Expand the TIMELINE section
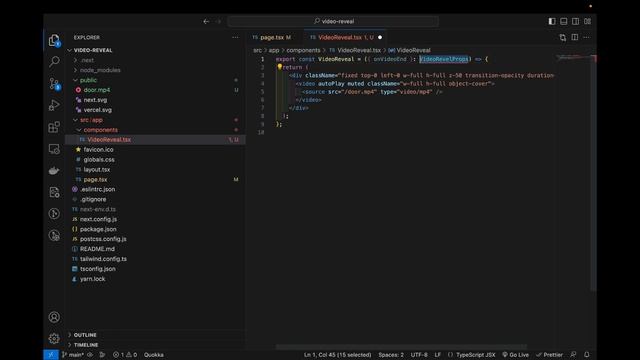 (86, 345)
